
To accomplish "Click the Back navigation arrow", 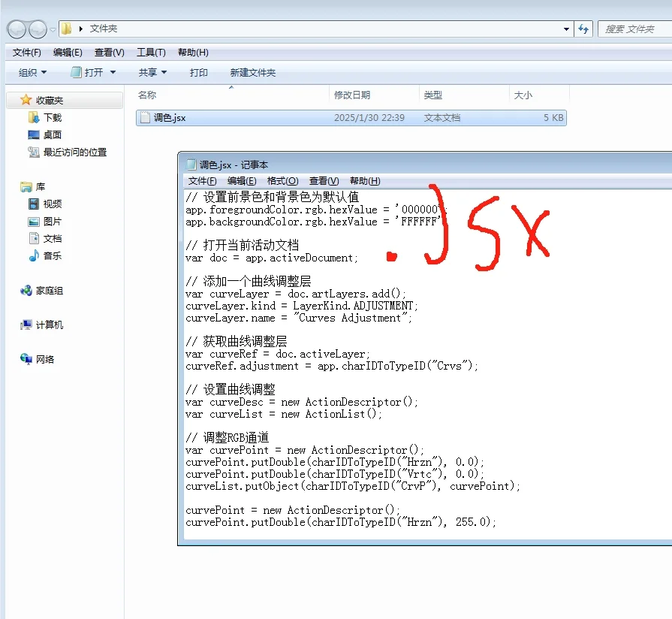I will pyautogui.click(x=17, y=28).
